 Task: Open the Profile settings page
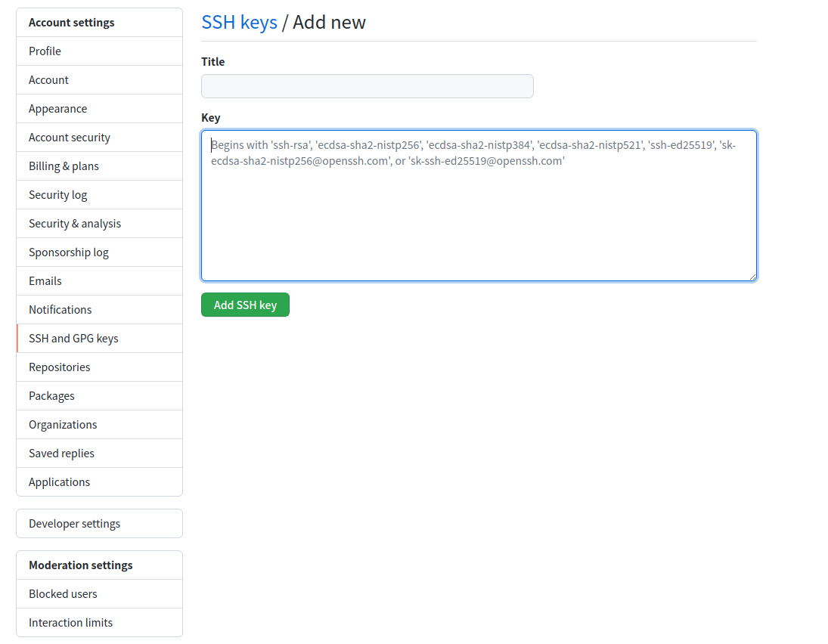pyautogui.click(x=99, y=51)
